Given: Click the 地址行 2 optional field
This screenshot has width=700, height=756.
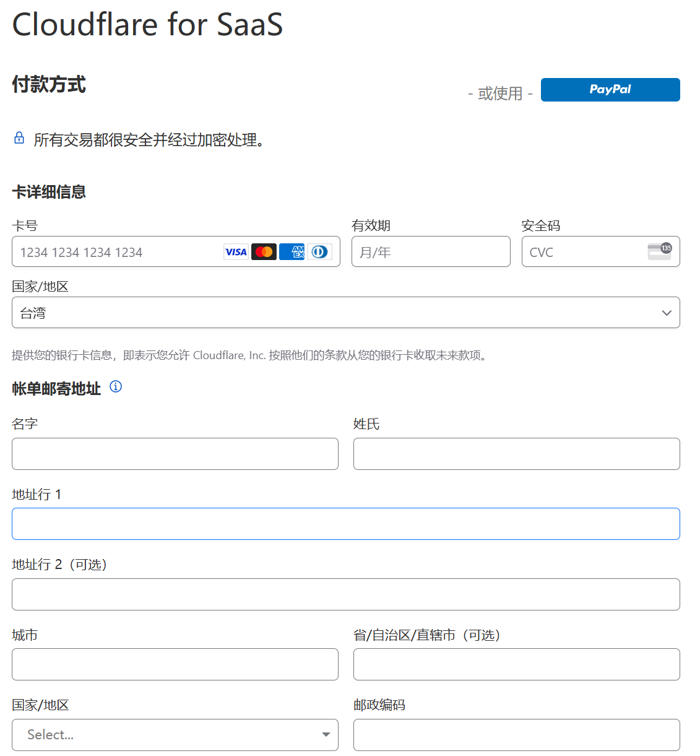Looking at the screenshot, I should (x=345, y=594).
